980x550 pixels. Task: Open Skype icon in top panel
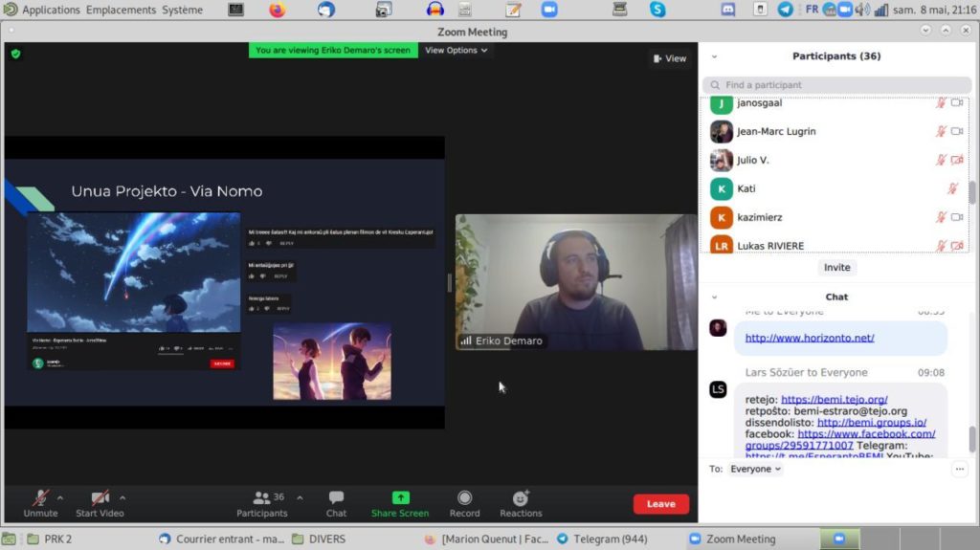pos(657,10)
